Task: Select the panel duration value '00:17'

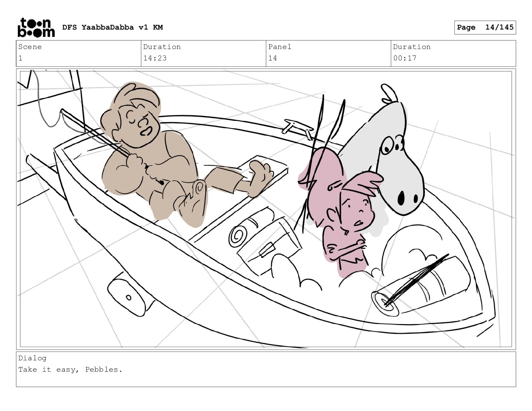Action: (x=405, y=58)
